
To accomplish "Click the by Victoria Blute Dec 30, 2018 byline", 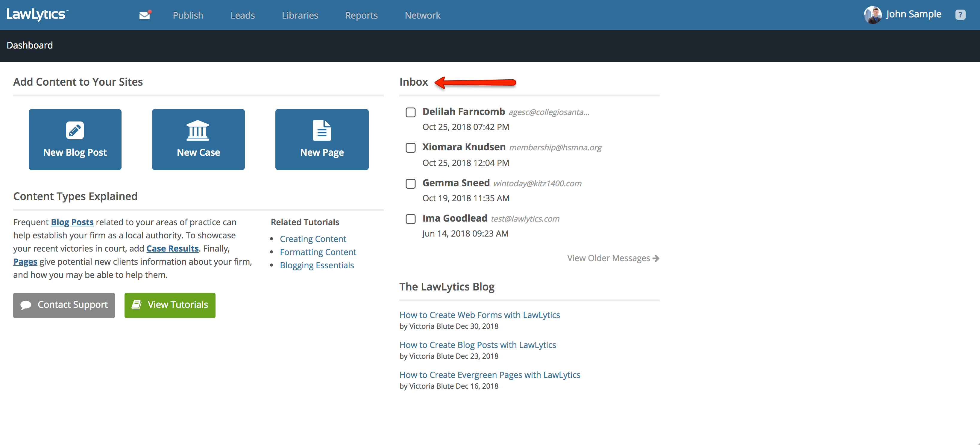I will tap(449, 326).
